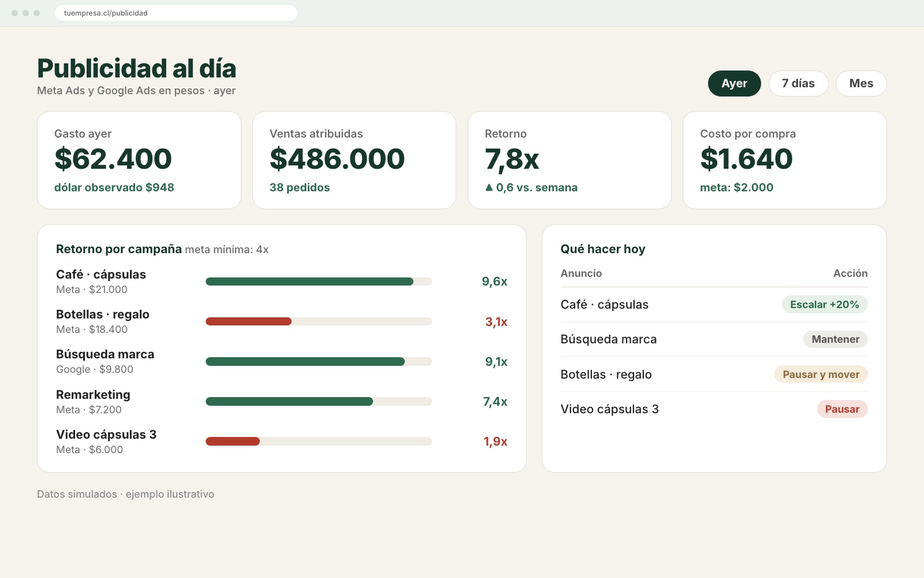Viewport: 924px width, 578px height.
Task: Click the Café · cápsulas return progress bar
Action: click(x=319, y=281)
